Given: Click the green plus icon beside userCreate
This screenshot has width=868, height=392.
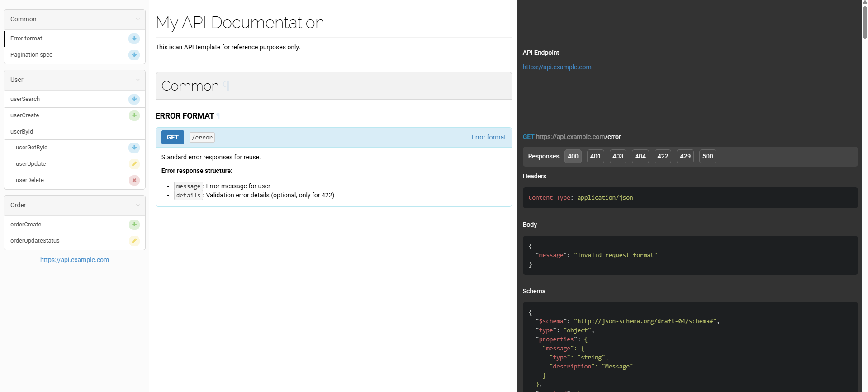Looking at the screenshot, I should (x=134, y=115).
